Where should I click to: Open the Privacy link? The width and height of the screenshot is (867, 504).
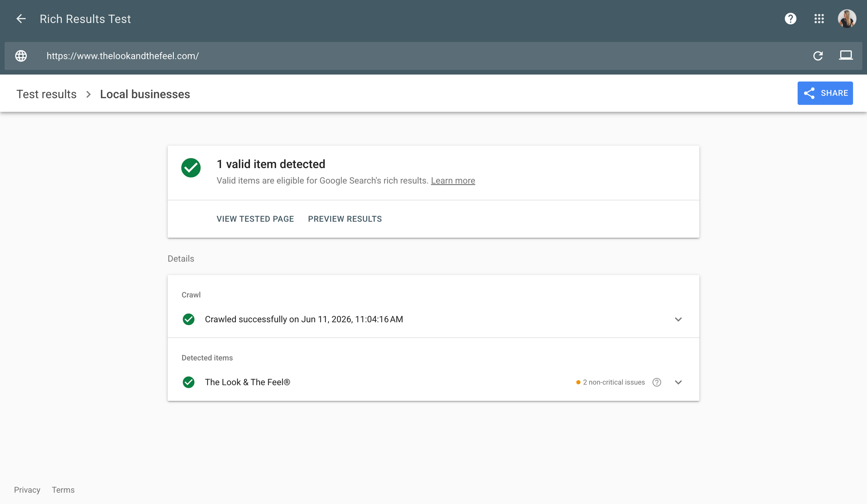tap(27, 490)
